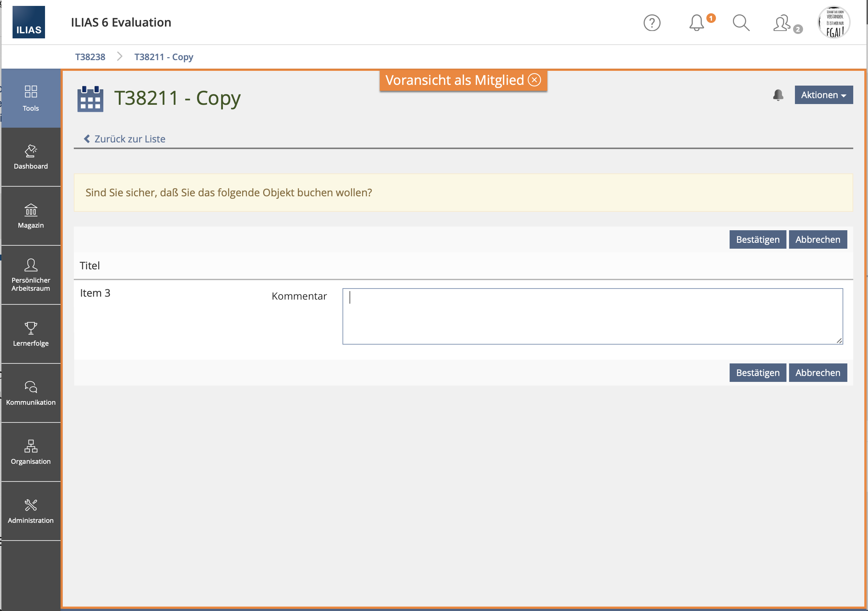The width and height of the screenshot is (868, 611).
Task: Click the ILIAS logo
Action: tap(29, 22)
